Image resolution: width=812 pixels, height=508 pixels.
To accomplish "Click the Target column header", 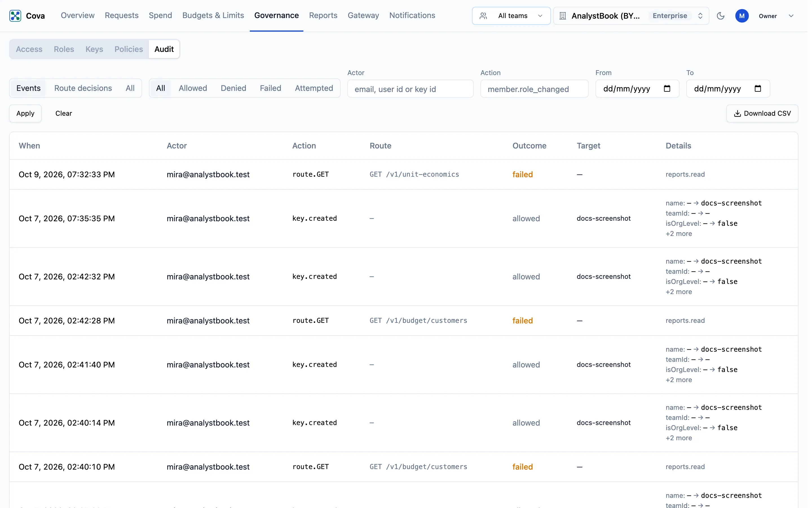I will pos(588,145).
